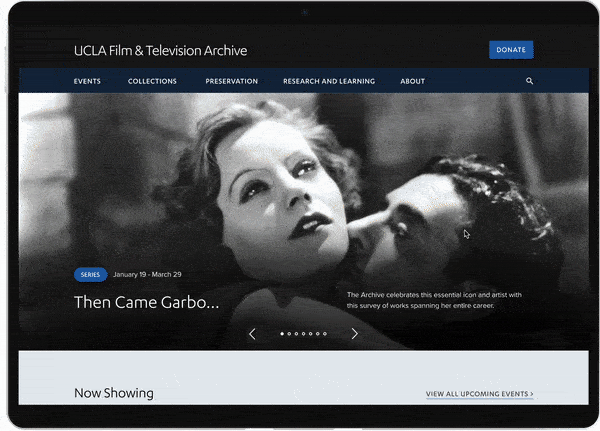Advance to next carousel slide arrow
Image resolution: width=600 pixels, height=431 pixels.
point(355,334)
